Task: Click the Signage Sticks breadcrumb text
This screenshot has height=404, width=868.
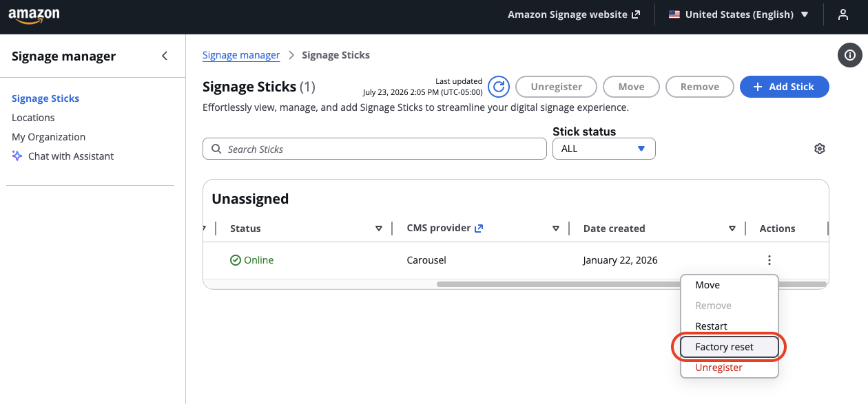Action: coord(335,55)
